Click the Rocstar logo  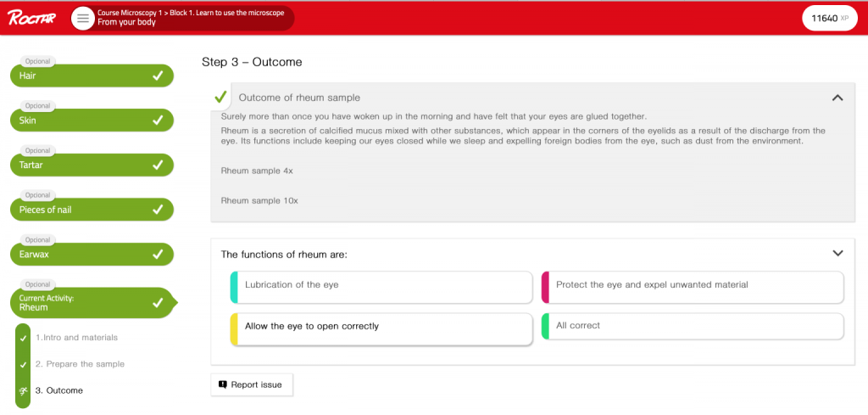pos(31,18)
